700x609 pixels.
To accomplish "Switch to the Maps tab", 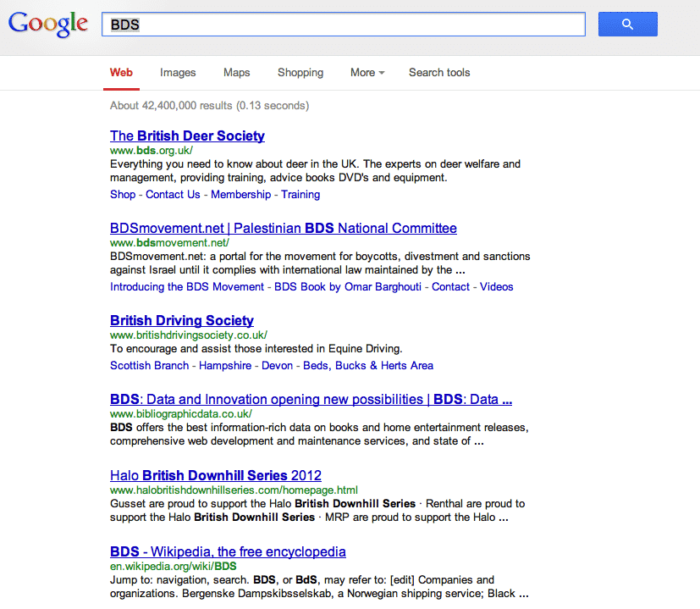I will tap(237, 72).
